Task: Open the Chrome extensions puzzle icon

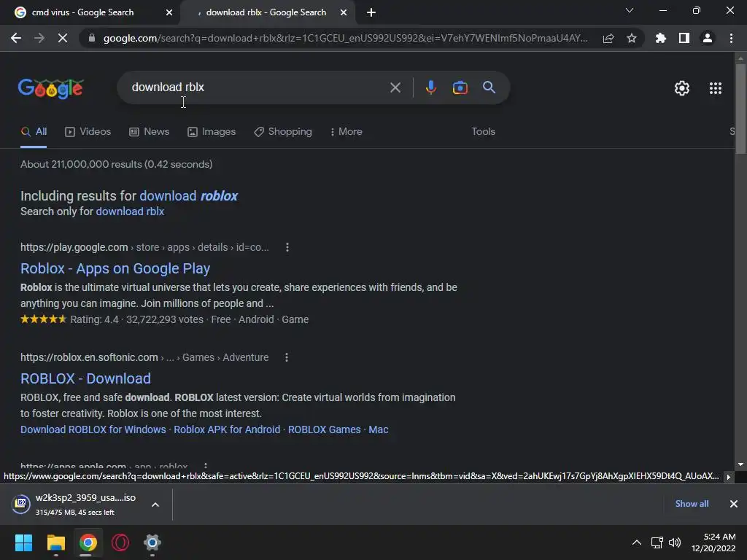Action: (661, 38)
